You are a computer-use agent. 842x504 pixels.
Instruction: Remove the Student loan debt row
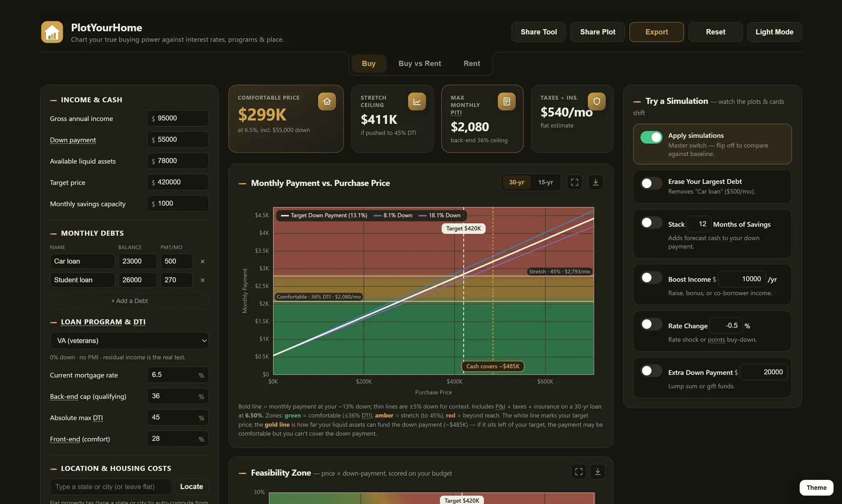pos(202,280)
